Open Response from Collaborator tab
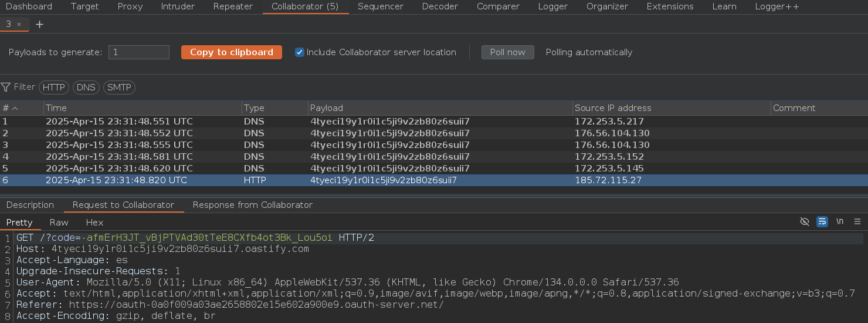The width and height of the screenshot is (868, 323). tap(252, 205)
